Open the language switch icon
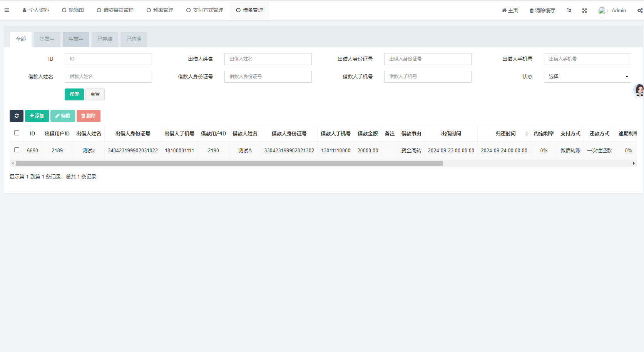 coord(569,10)
